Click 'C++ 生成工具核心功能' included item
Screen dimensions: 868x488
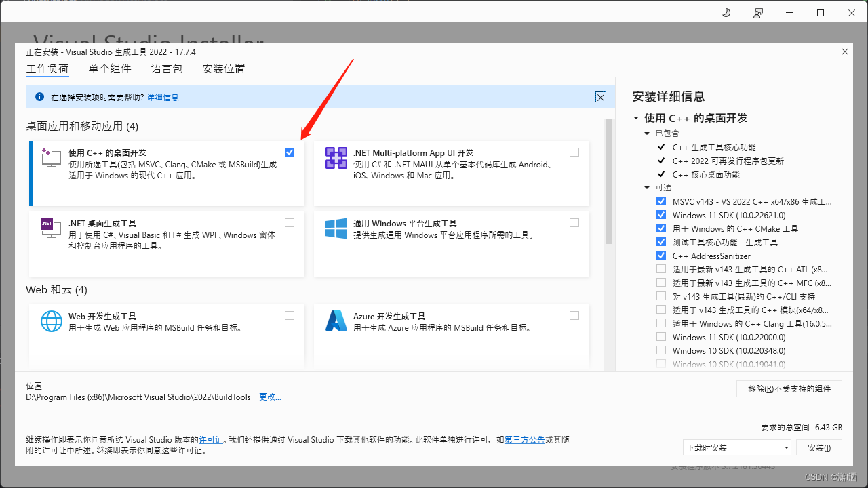pyautogui.click(x=714, y=147)
